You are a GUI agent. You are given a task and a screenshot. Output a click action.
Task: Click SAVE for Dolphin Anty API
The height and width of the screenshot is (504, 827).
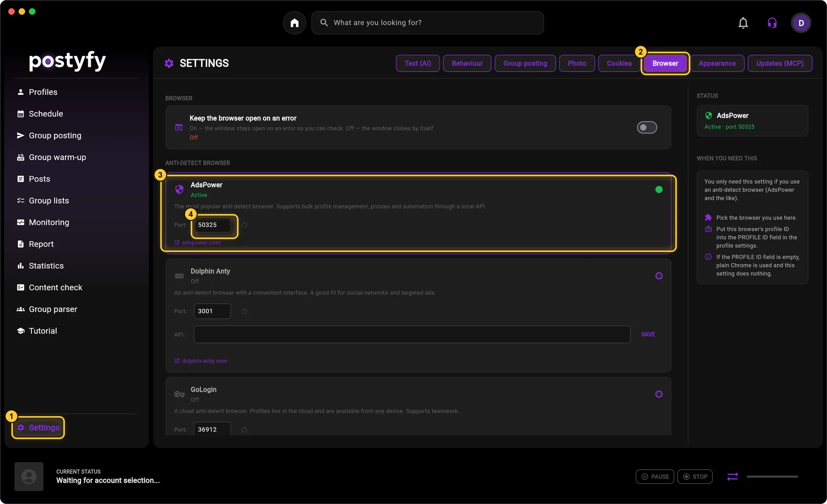pos(648,334)
